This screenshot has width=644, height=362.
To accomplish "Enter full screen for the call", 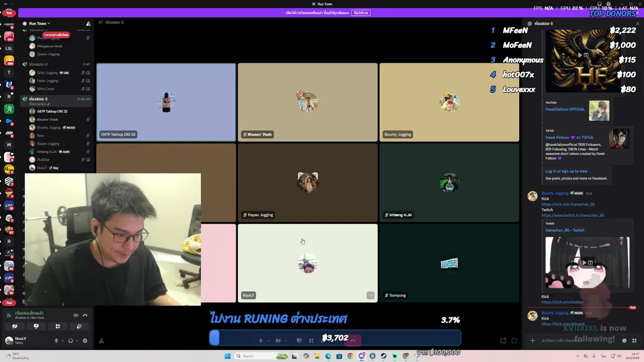I will tap(514, 341).
